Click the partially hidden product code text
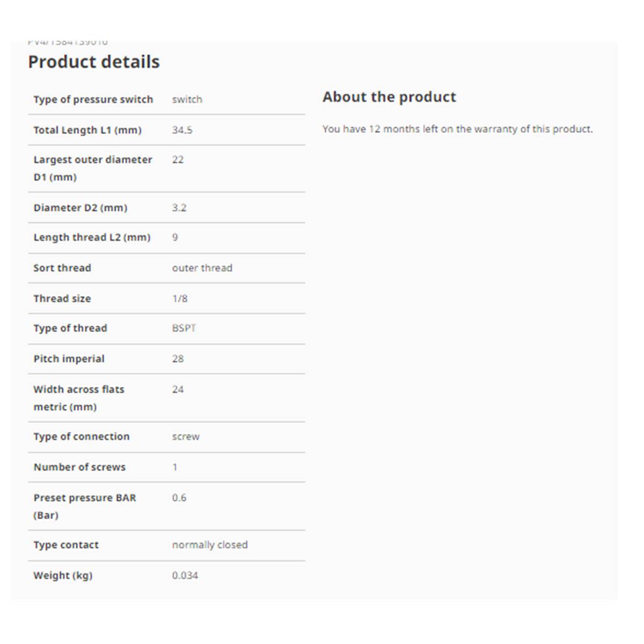The height and width of the screenshot is (644, 644). tap(68, 42)
